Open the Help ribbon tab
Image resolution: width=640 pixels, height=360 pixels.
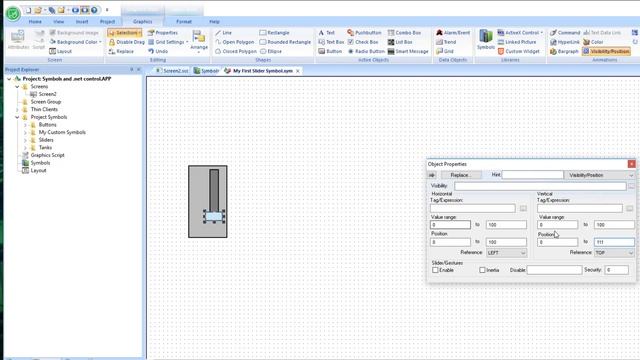click(x=215, y=22)
